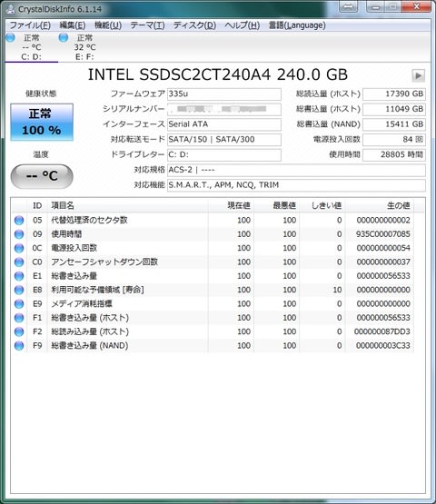Click status orb of attribute F1 row
The image size is (436, 504).
click(19, 318)
